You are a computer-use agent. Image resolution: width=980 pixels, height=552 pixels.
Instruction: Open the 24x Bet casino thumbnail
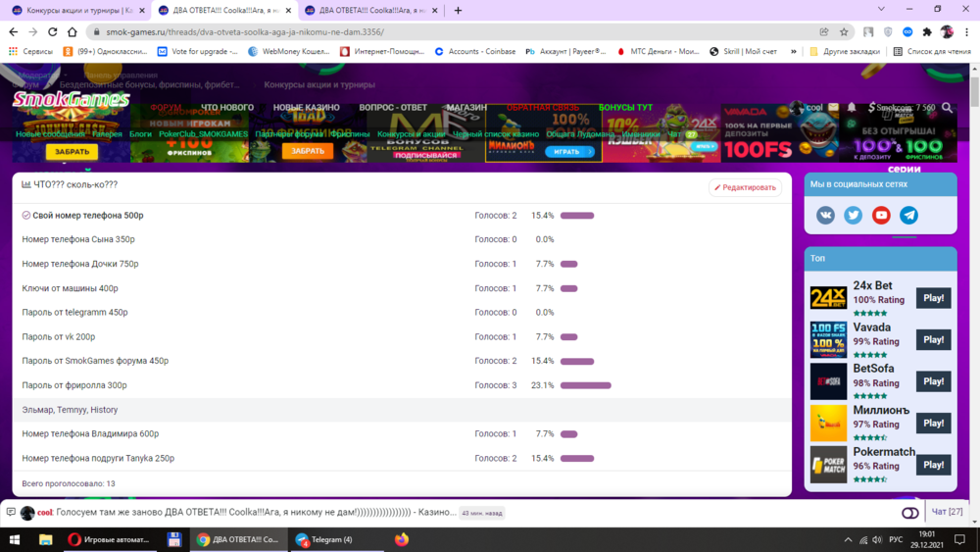[x=828, y=298]
